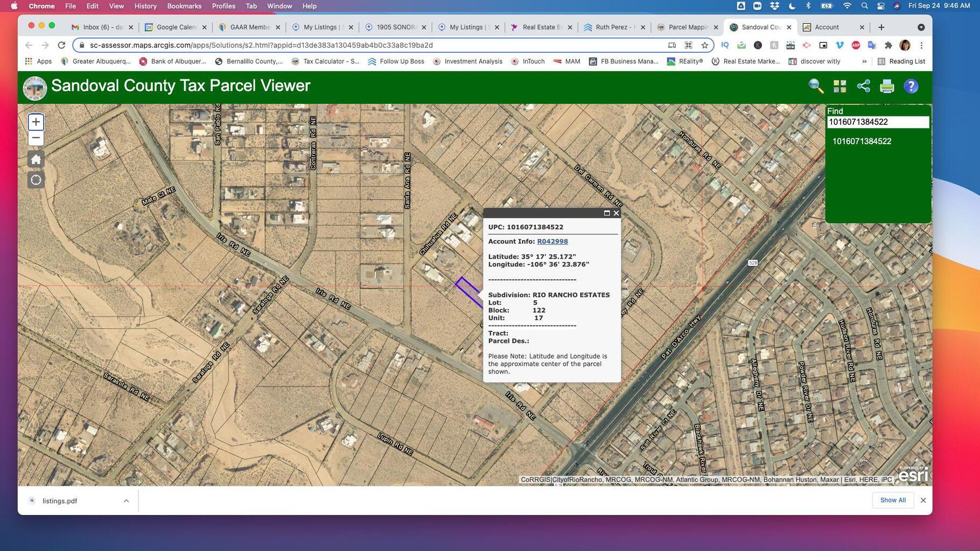This screenshot has height=551, width=980.
Task: Open the Chrome extensions puzzle icon
Action: (888, 45)
